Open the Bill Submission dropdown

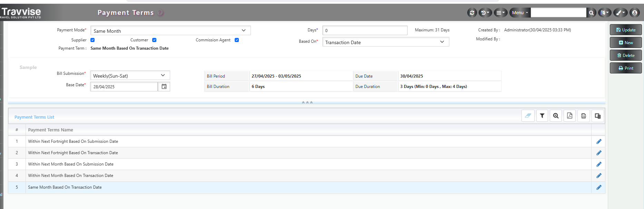[x=130, y=76]
